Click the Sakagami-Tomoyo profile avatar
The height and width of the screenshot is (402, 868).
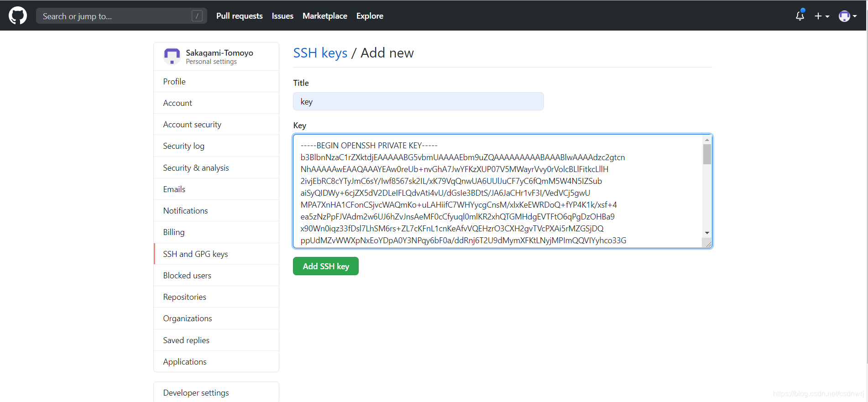tap(172, 56)
